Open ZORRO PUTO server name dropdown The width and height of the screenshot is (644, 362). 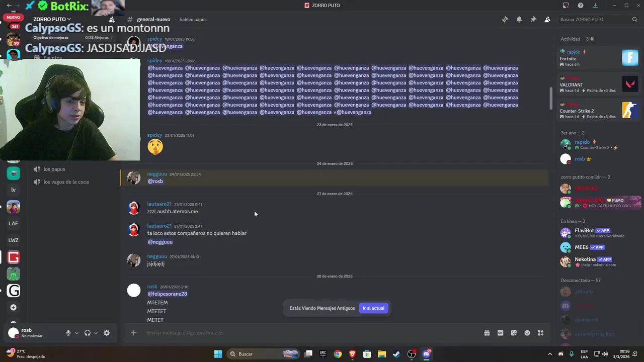52,20
